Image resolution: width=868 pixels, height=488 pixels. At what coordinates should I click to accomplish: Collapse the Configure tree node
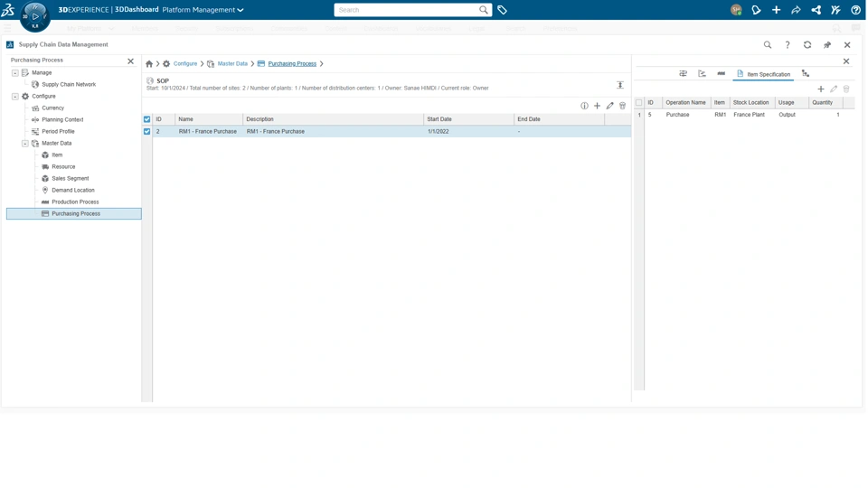pos(15,97)
